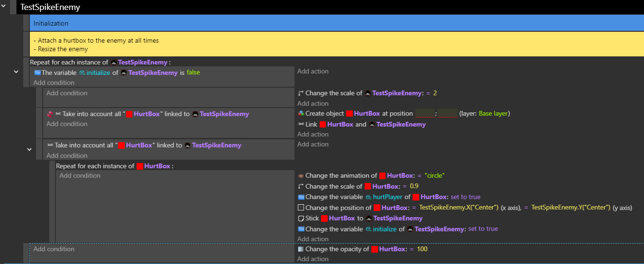Click 'set to true' in hurtPlayer action
644x264 pixels.
tap(465, 197)
